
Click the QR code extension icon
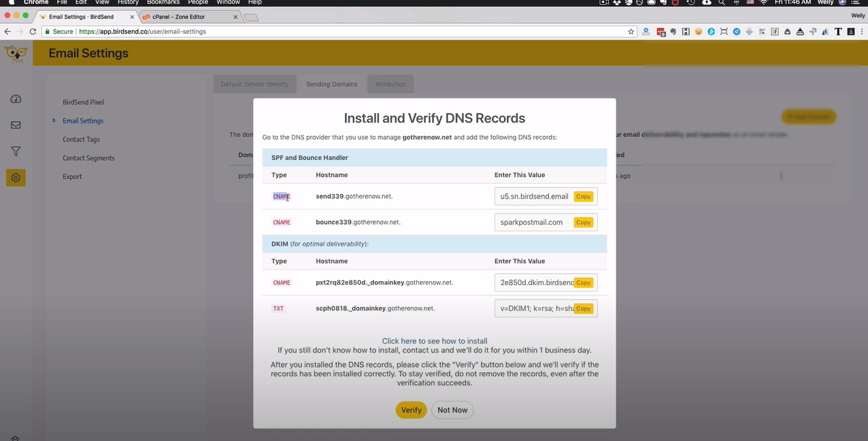point(762,31)
